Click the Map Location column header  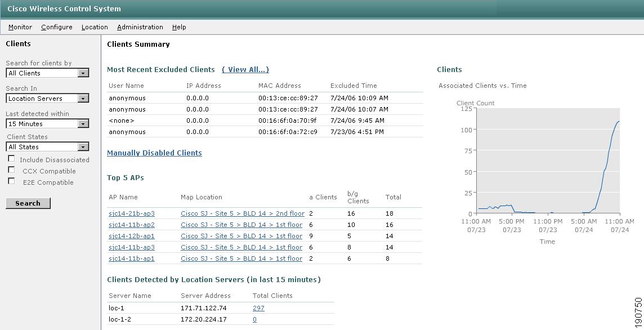(x=202, y=197)
